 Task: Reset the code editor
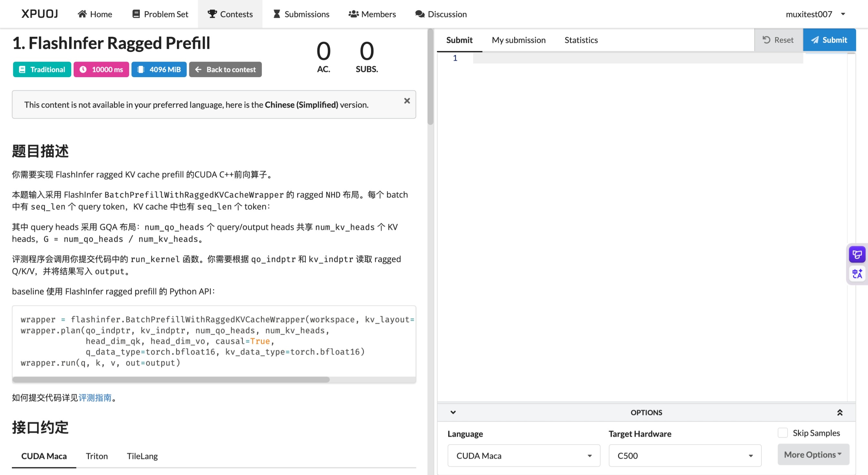[778, 40]
